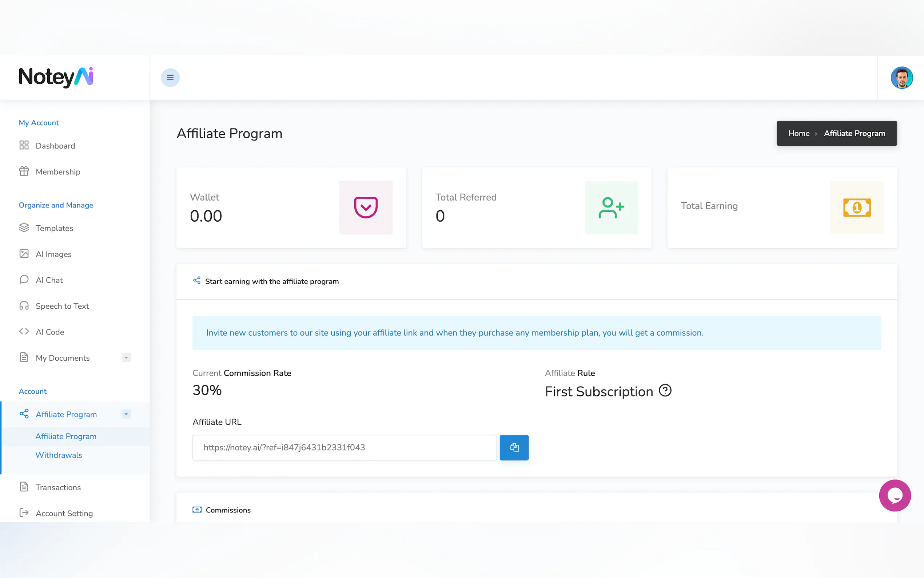
Task: Click the Total Earning money icon
Action: click(x=857, y=207)
